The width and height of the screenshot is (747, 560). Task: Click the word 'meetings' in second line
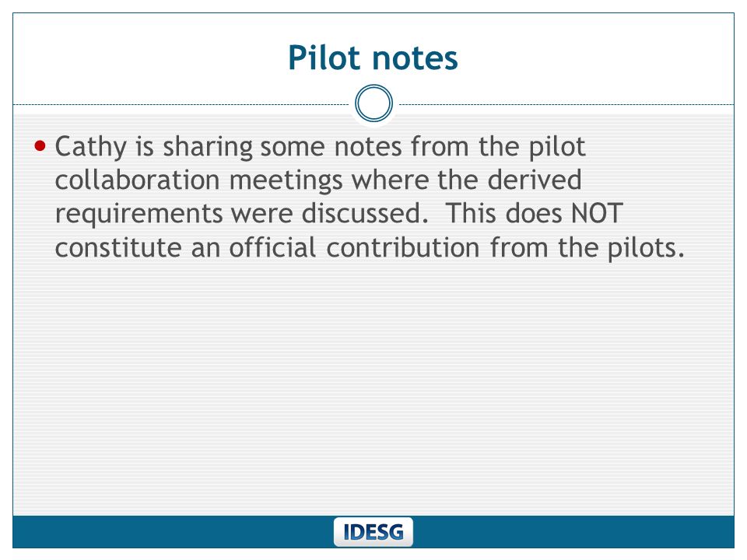point(286,181)
